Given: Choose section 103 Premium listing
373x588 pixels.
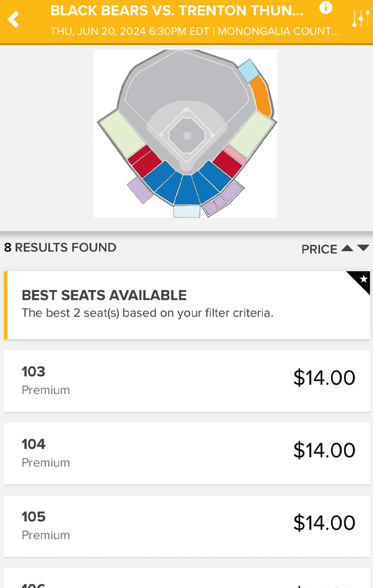Looking at the screenshot, I should click(x=186, y=381).
